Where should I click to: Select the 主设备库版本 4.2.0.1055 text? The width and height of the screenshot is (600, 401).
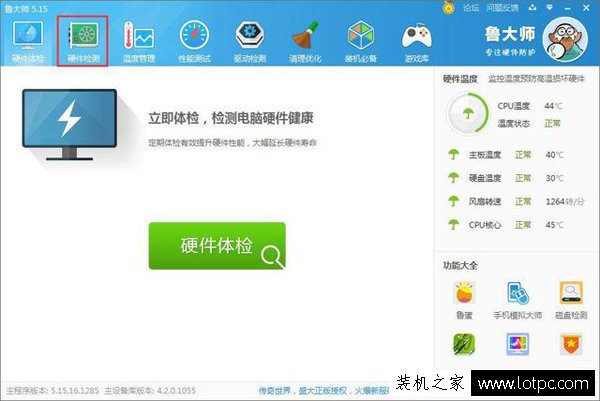pyautogui.click(x=150, y=391)
